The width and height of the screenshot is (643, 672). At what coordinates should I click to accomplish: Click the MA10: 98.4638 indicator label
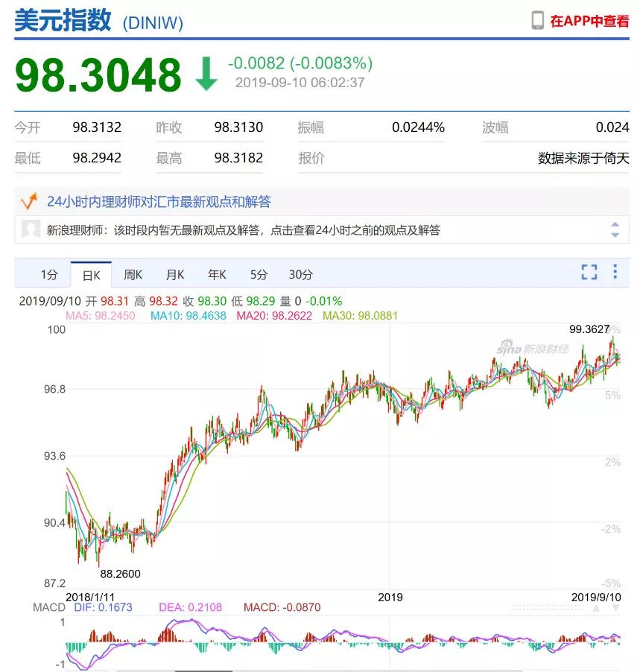point(189,316)
